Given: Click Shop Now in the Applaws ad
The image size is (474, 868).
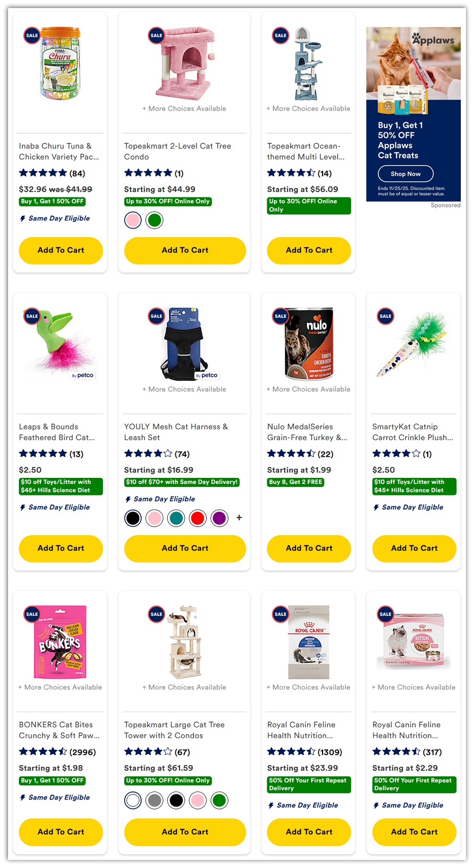Looking at the screenshot, I should pos(406,174).
